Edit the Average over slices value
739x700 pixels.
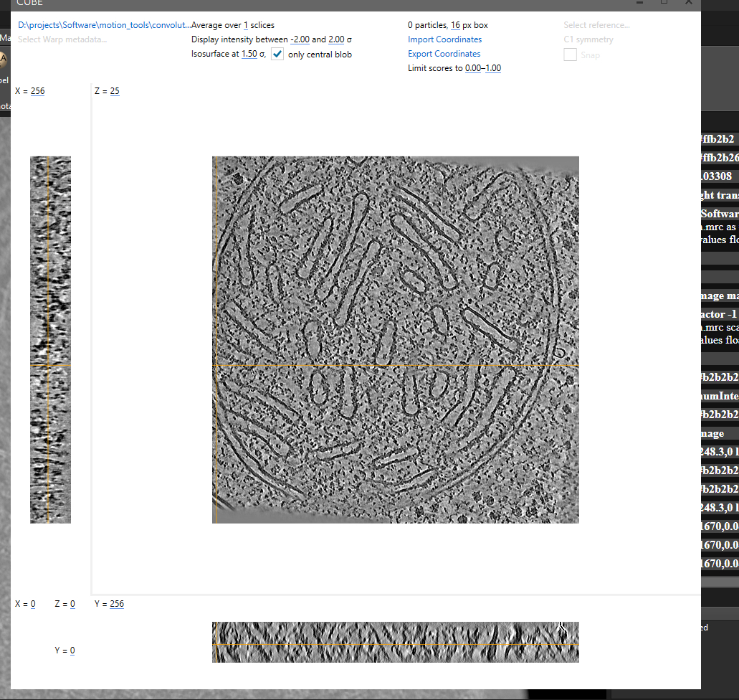tap(246, 25)
